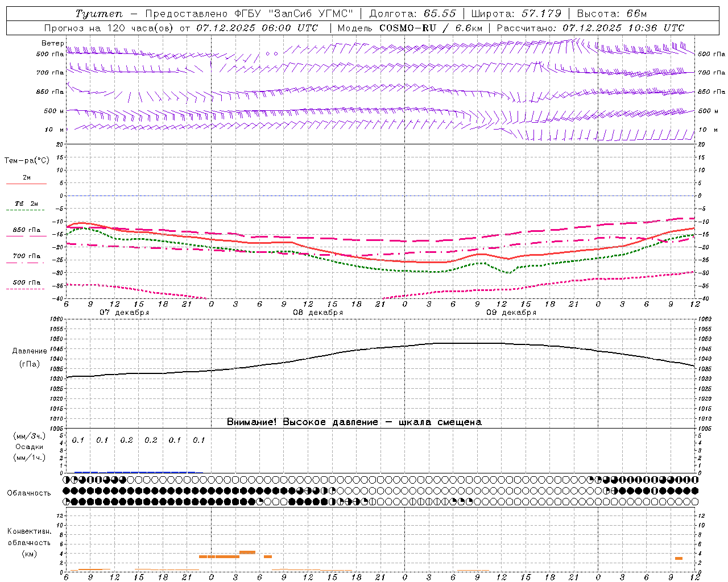The image size is (728, 582).
Task: Click the (мм/1ч.) precipitation unit label
Action: pos(30,458)
